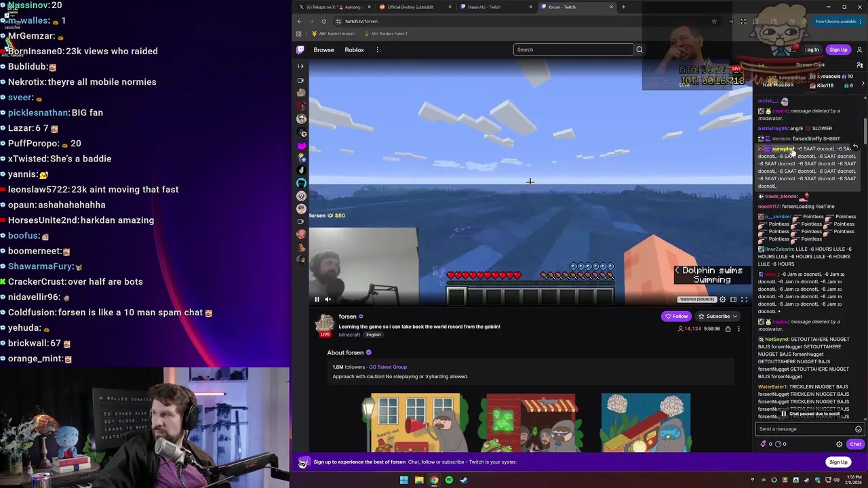Click the red market stall panel image

531,422
